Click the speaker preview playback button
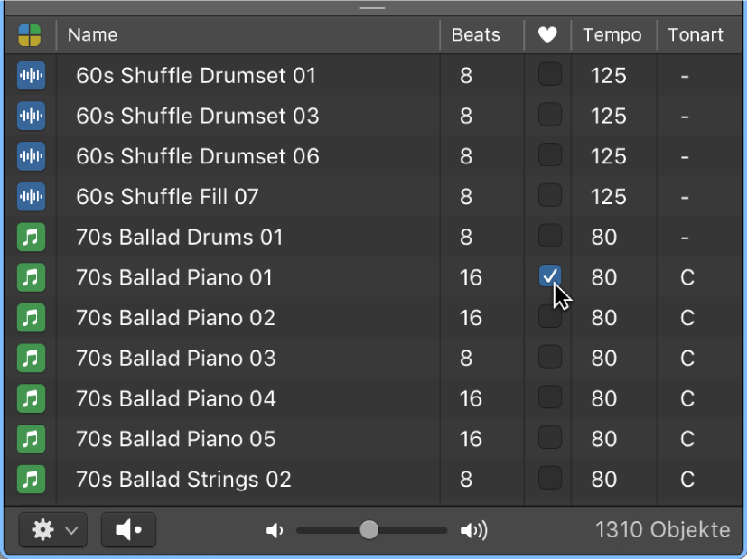This screenshot has height=560, width=747. click(128, 529)
